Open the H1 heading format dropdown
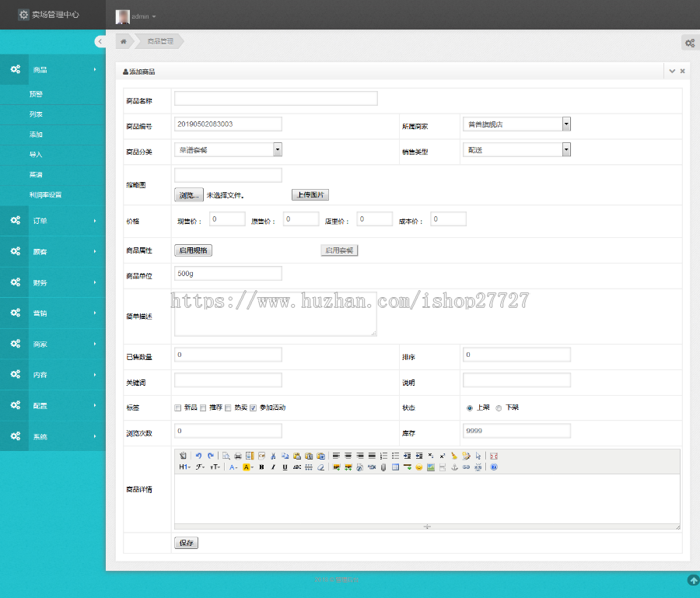 (184, 467)
